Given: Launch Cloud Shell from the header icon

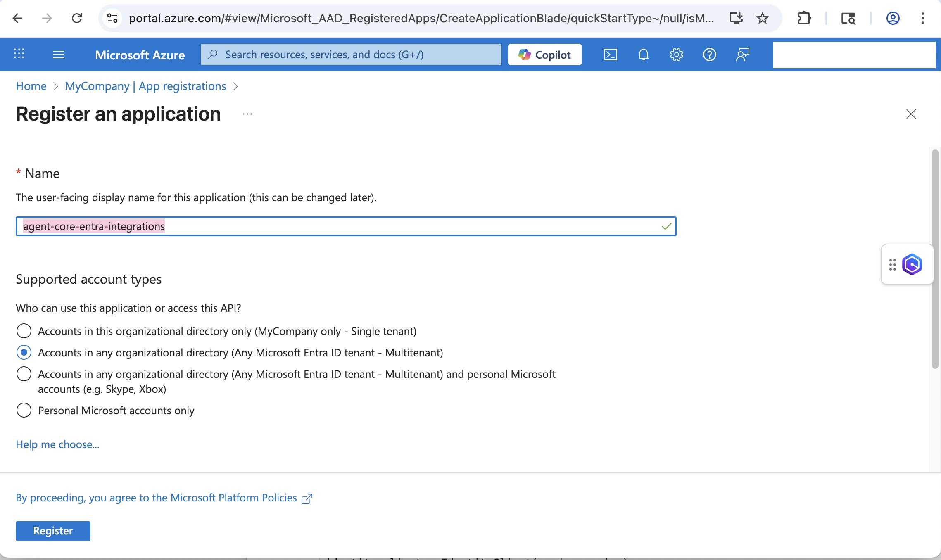Looking at the screenshot, I should pyautogui.click(x=611, y=55).
